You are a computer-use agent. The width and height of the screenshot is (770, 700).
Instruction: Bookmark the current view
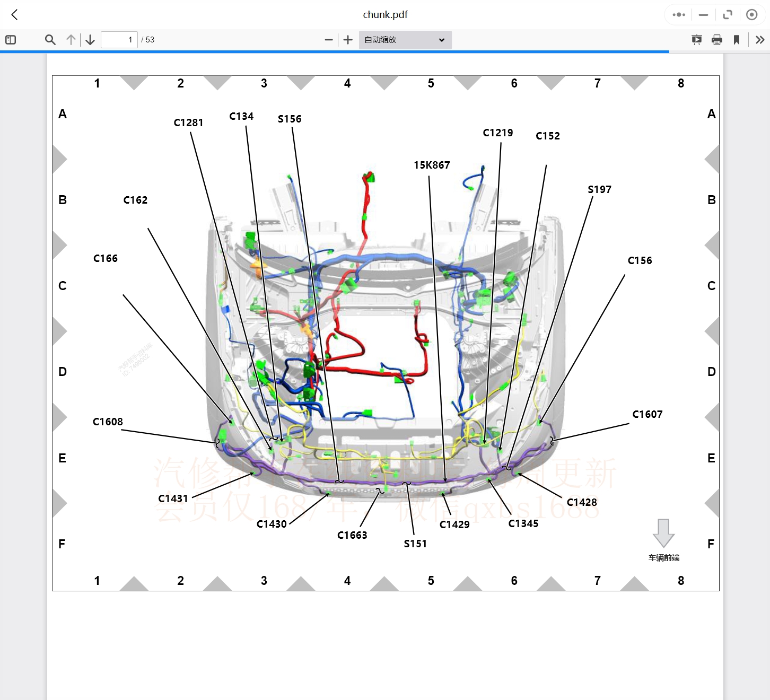[737, 40]
